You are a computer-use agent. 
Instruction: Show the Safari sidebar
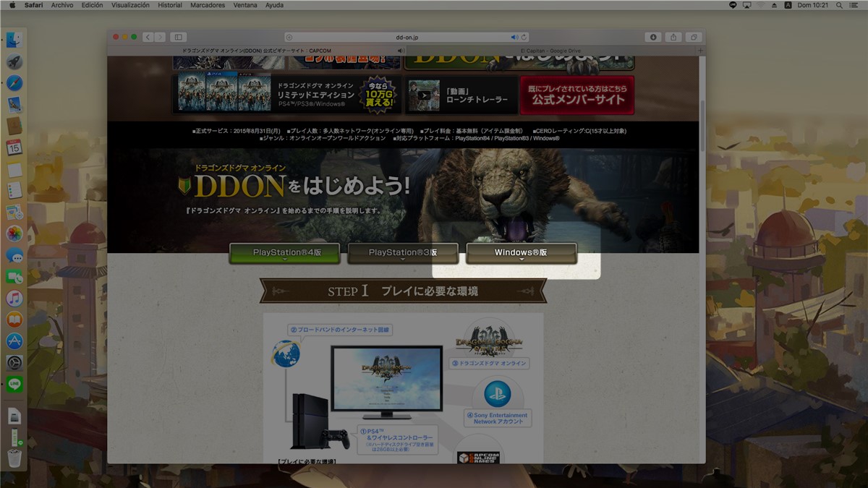(x=178, y=37)
